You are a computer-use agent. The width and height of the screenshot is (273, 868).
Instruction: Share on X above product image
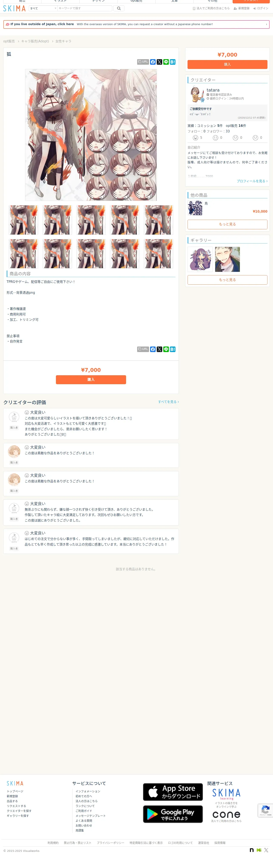click(x=159, y=62)
